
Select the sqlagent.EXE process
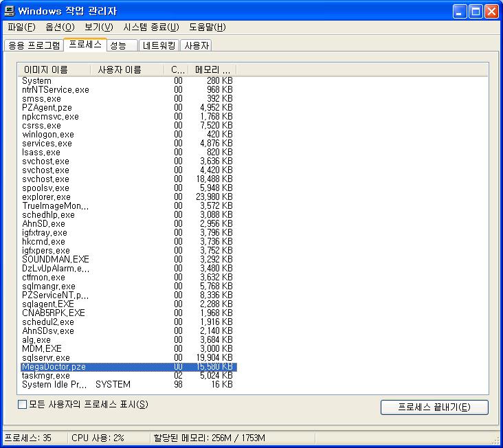tap(128, 304)
